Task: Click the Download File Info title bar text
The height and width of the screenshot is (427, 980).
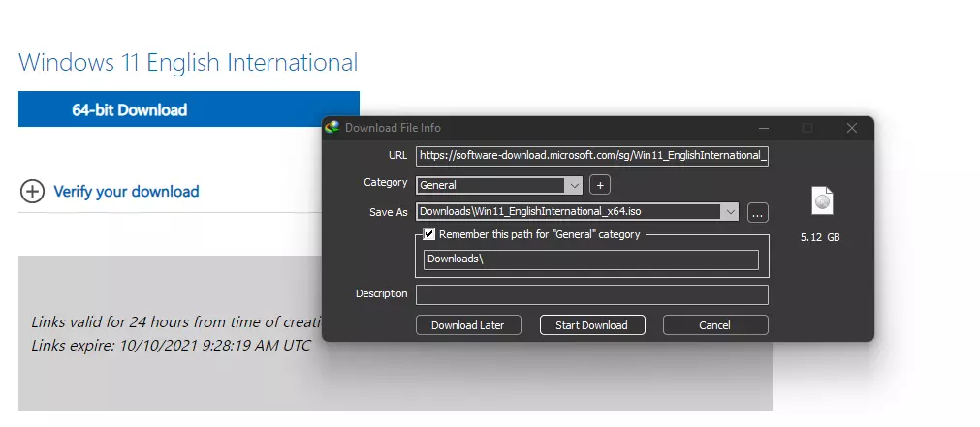Action: [393, 128]
